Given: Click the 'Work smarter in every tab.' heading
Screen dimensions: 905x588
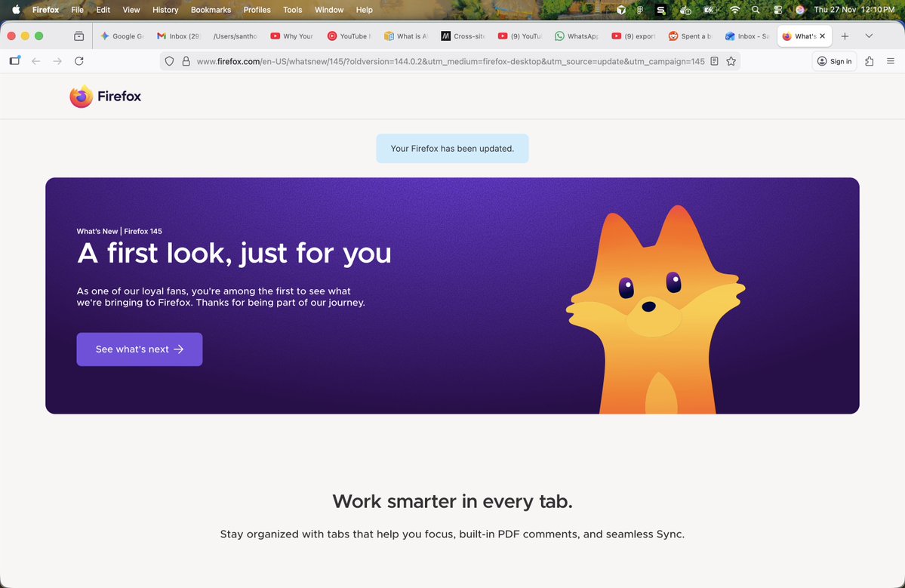Looking at the screenshot, I should pos(453,501).
